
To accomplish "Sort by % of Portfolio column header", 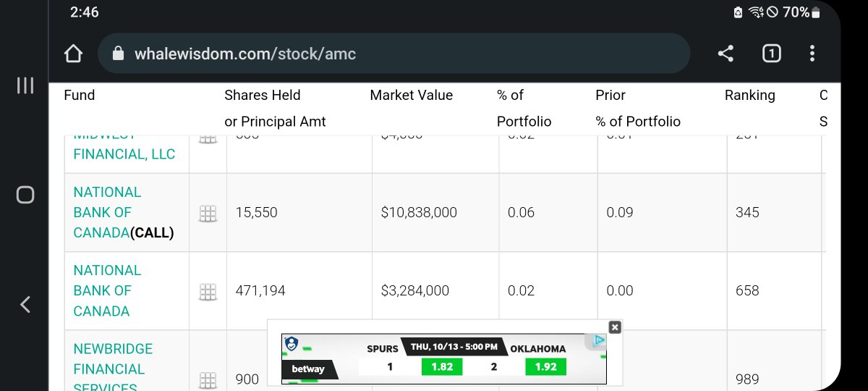I will click(524, 108).
